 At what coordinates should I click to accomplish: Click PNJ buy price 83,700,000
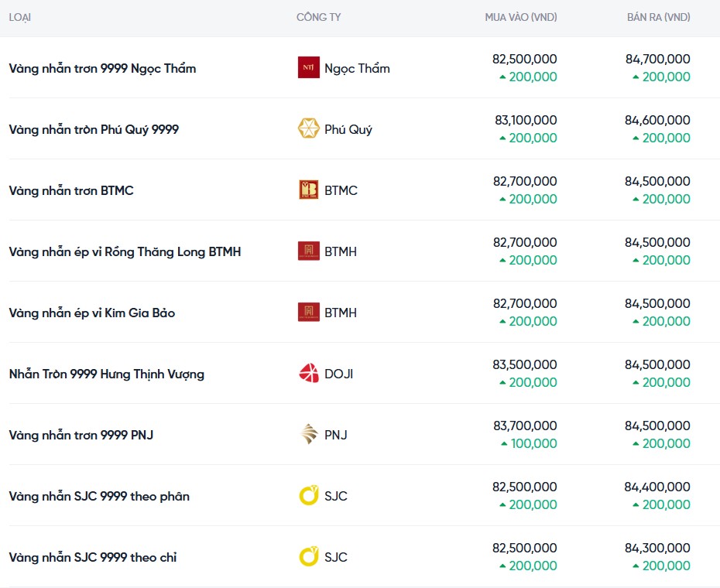click(524, 426)
